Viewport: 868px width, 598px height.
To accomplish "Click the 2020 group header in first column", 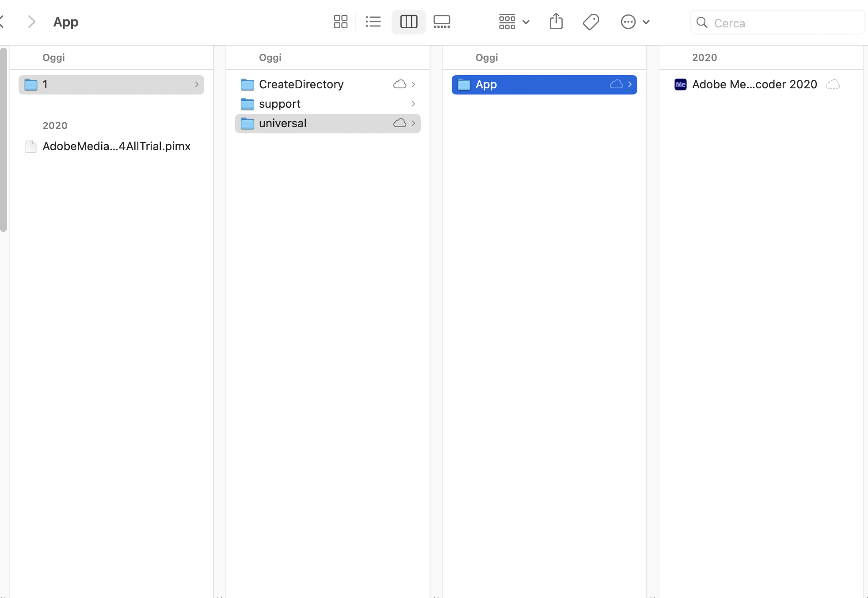I will 55,125.
